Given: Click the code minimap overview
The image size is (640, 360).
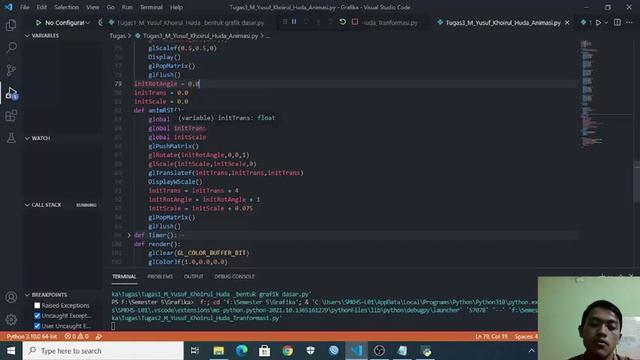Looking at the screenshot, I should coord(591,94).
